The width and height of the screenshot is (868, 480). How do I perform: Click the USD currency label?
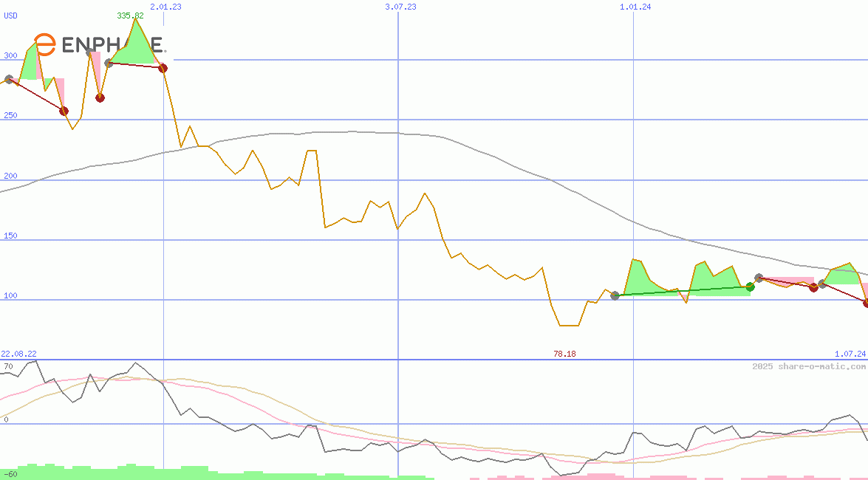point(10,16)
